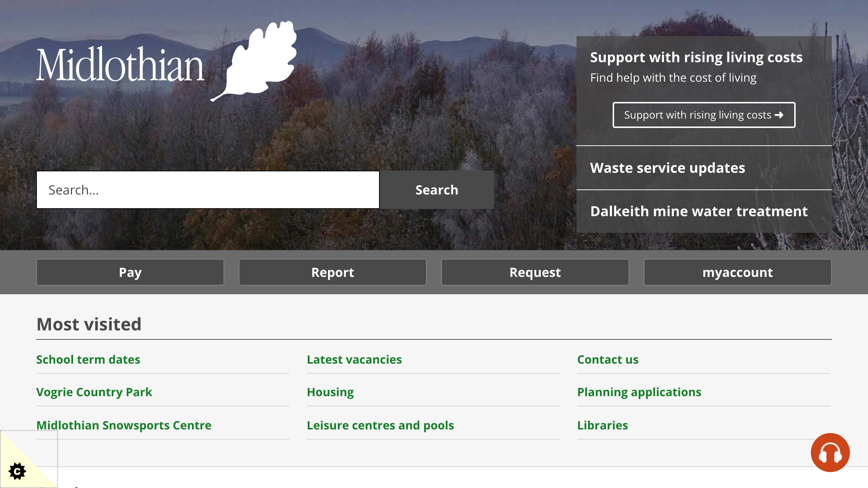868x488 pixels.
Task: Visit Vogrie Country Park page
Action: (94, 392)
